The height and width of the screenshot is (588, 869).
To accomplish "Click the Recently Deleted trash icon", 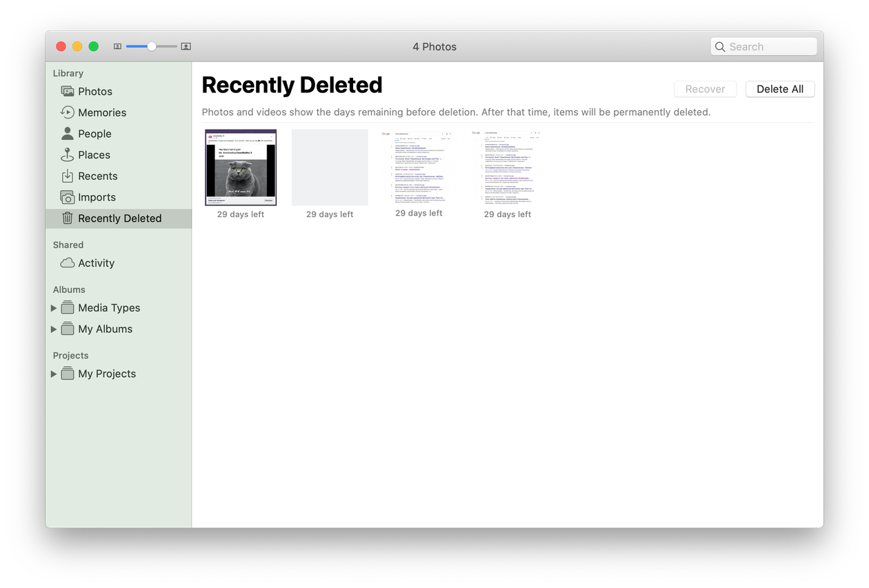I will [67, 218].
